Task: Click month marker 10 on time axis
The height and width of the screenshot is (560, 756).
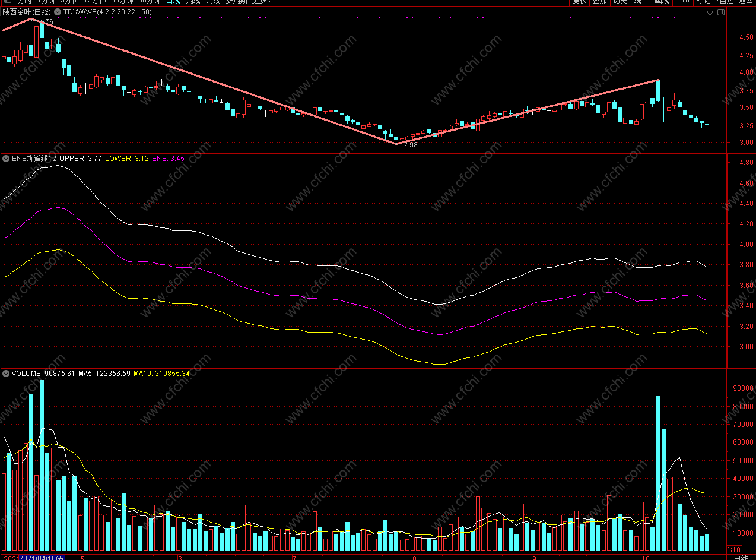Action: 644,558
